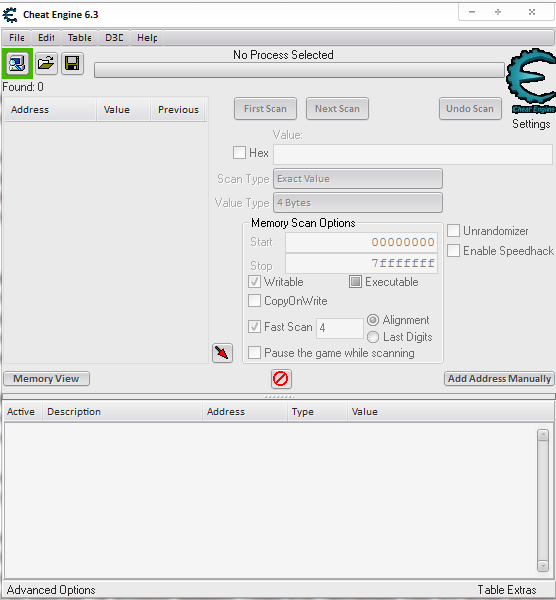Screen dimensions: 556x600
Task: Click the address list scrollbar up arrow
Action: pyautogui.click(x=543, y=435)
